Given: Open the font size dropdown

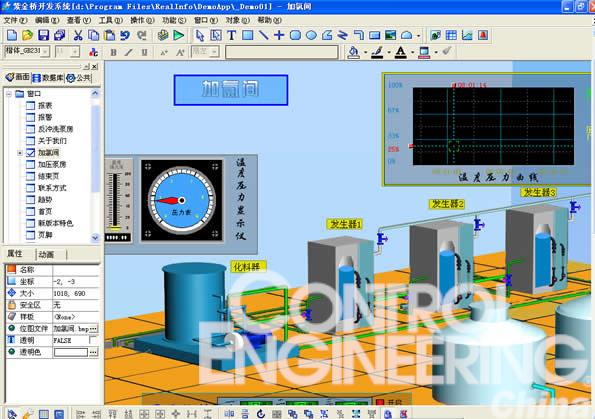Looking at the screenshot, I should [75, 51].
